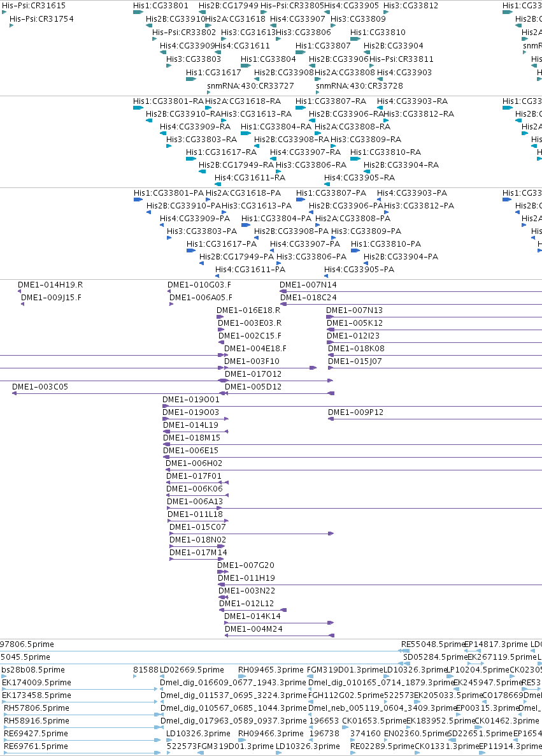542x756 pixels.
Task: Click transcript label His3:CG33809-RA
Action: (x=366, y=140)
